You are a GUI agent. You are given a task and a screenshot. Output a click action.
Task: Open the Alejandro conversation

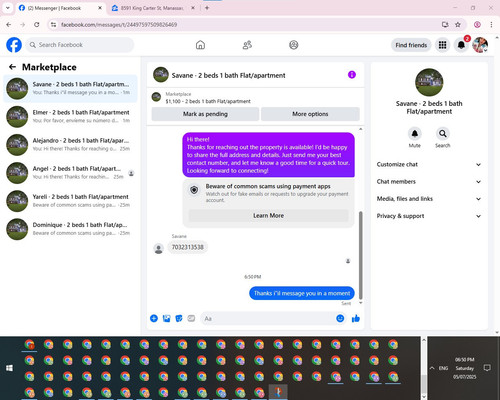click(x=70, y=145)
